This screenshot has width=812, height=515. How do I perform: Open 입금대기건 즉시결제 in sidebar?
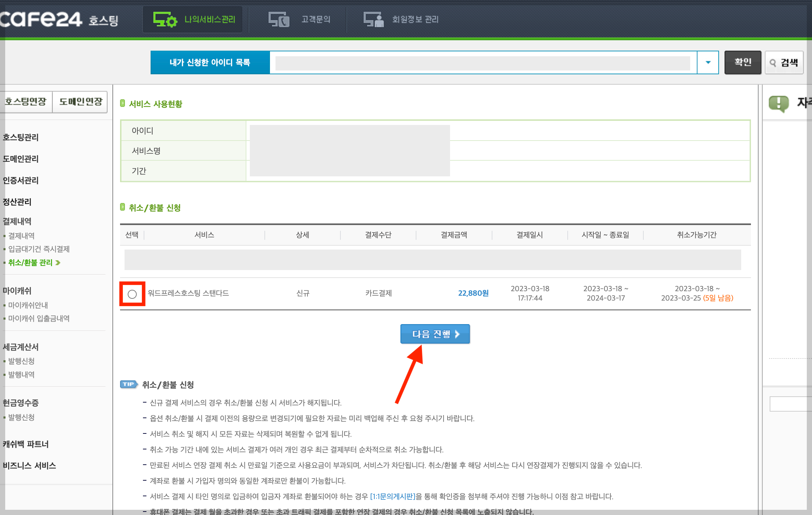39,249
